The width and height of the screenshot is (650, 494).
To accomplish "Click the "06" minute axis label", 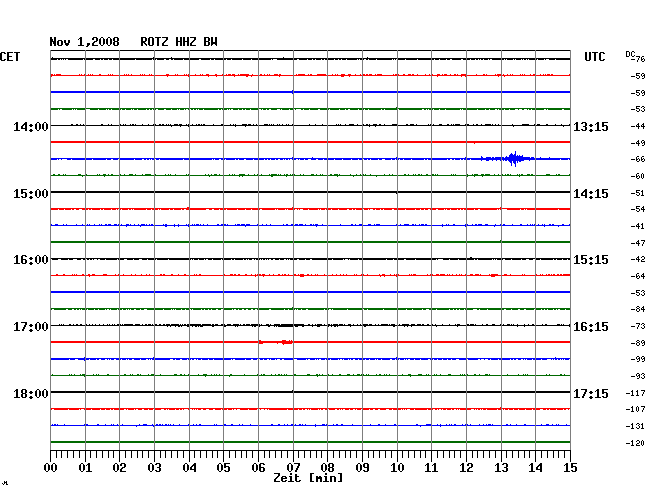I will [258, 468].
